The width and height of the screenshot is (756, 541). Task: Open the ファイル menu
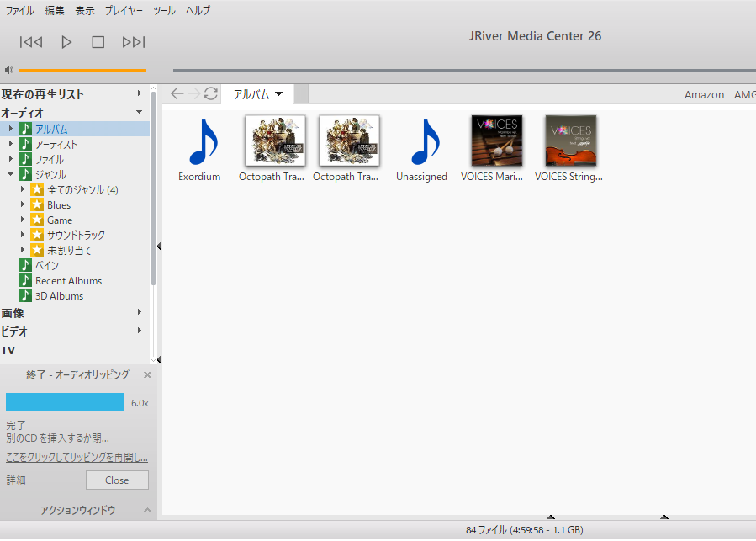[20, 10]
